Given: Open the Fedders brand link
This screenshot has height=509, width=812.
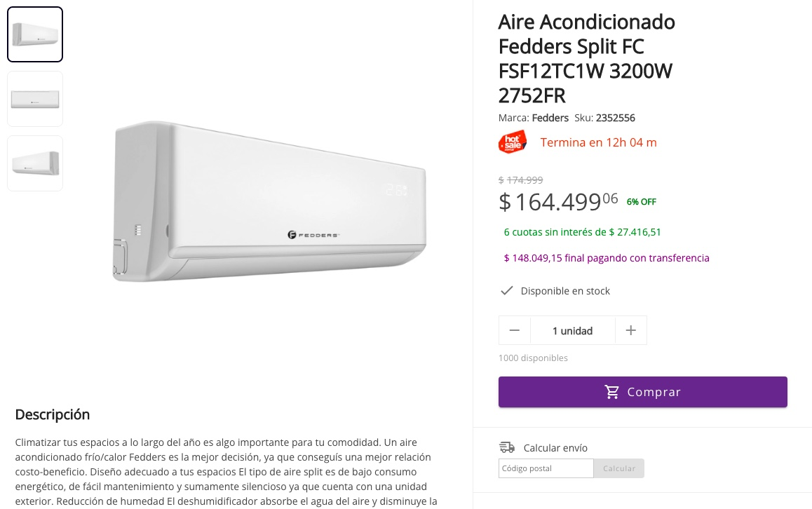Looking at the screenshot, I should [550, 118].
